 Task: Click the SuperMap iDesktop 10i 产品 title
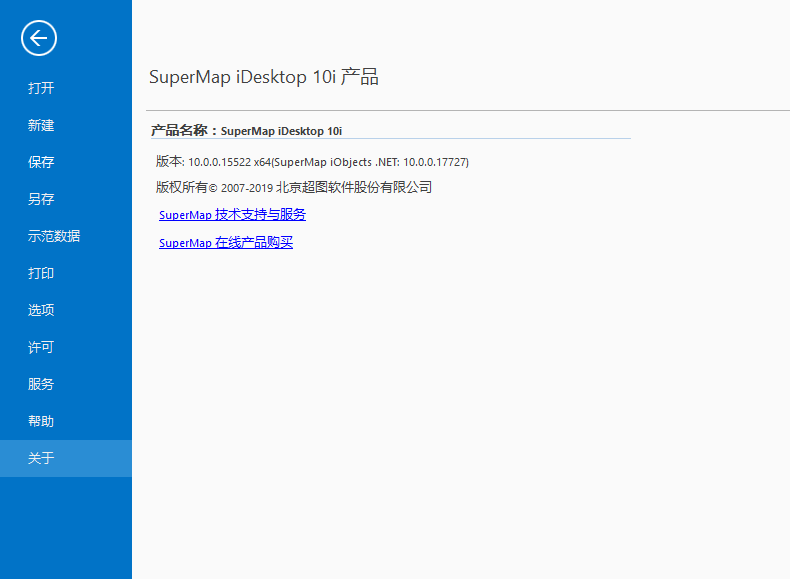point(264,77)
